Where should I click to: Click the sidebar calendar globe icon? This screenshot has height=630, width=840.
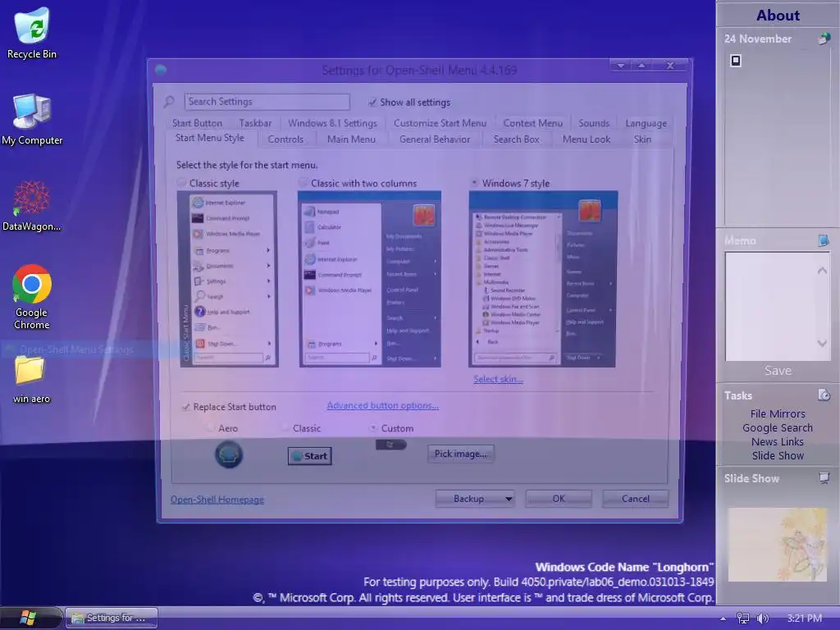pos(824,39)
